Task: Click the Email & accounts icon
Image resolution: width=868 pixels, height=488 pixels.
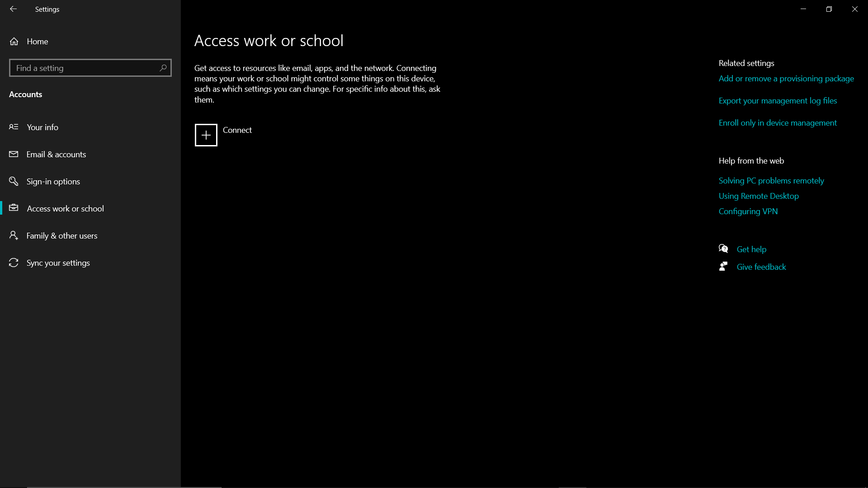Action: tap(14, 154)
